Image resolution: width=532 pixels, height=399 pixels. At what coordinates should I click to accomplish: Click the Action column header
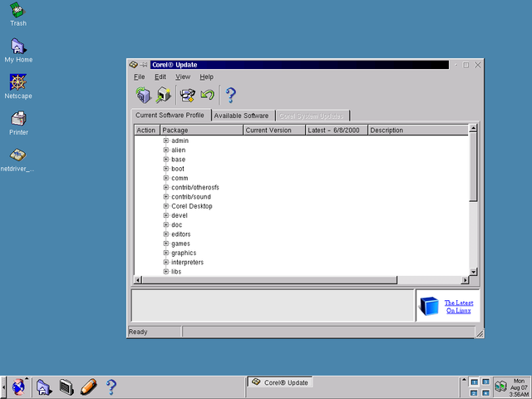coord(147,131)
